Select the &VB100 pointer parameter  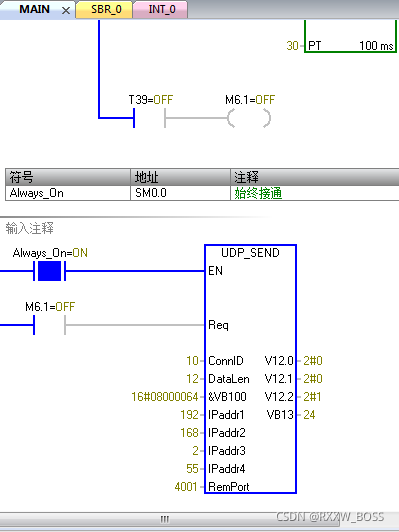tap(227, 397)
